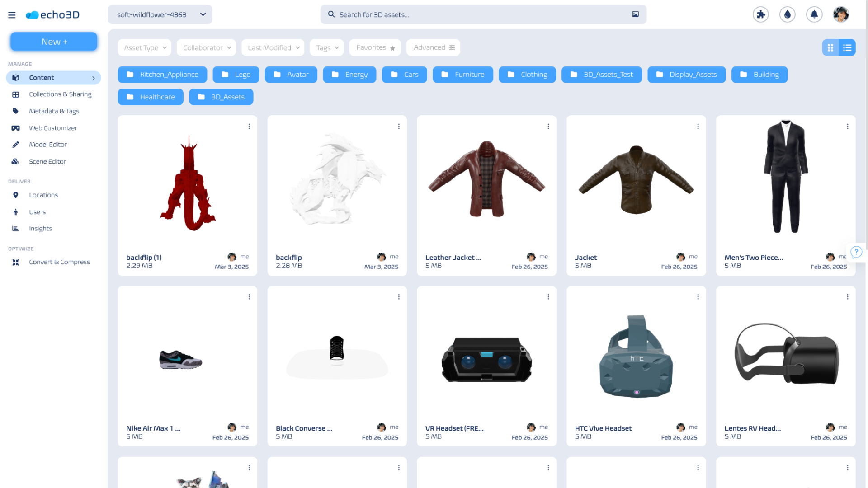Open the Avatar folder
The width and height of the screenshot is (868, 488).
point(291,75)
